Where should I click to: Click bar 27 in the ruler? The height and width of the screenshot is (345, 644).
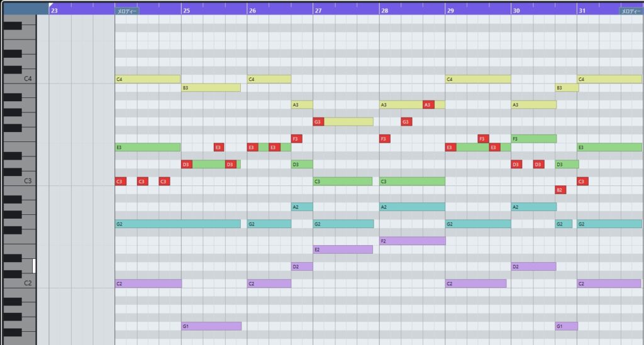(318, 11)
